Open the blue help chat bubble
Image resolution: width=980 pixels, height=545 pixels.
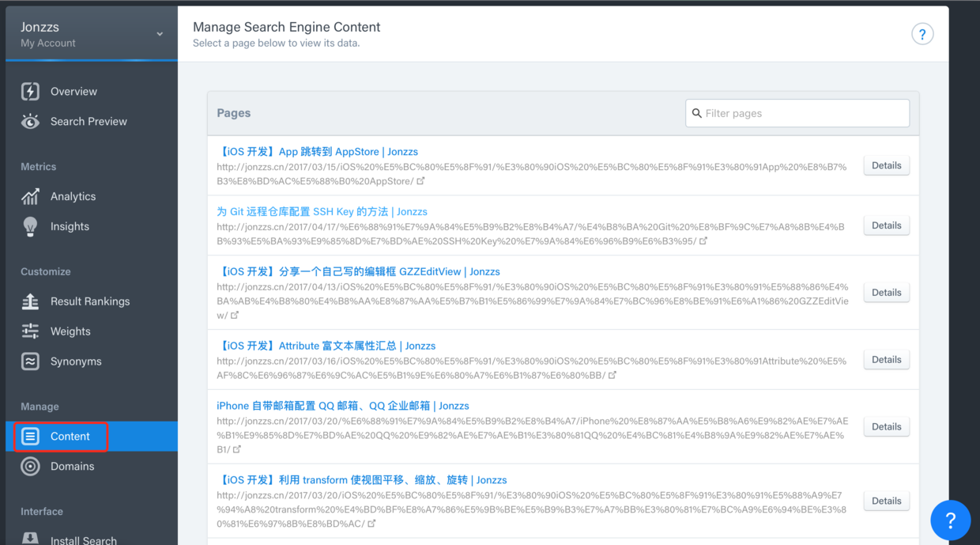[950, 520]
